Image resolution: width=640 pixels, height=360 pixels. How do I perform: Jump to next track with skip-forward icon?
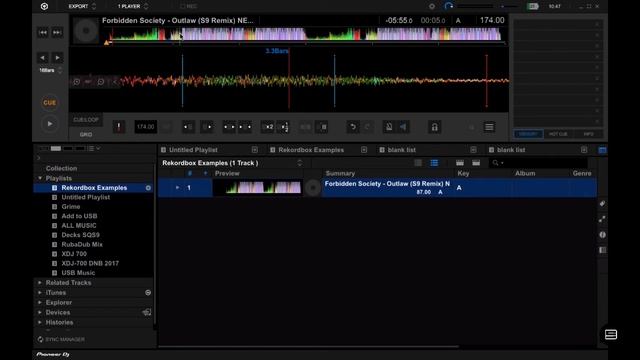[x=57, y=32]
